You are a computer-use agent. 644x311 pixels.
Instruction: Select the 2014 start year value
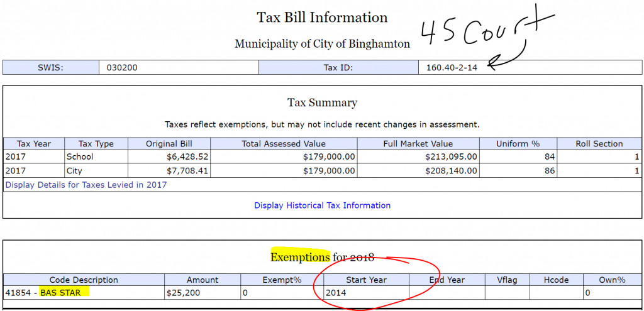(x=336, y=293)
